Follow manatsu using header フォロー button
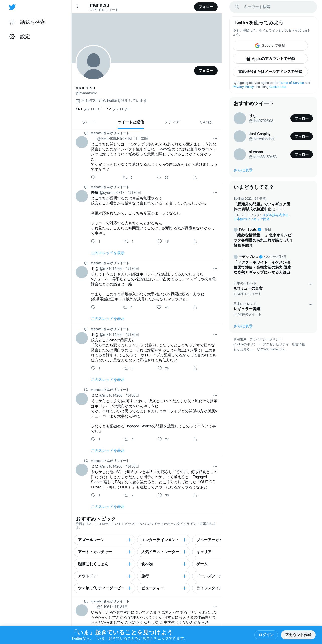322x644 pixels. coord(206,7)
